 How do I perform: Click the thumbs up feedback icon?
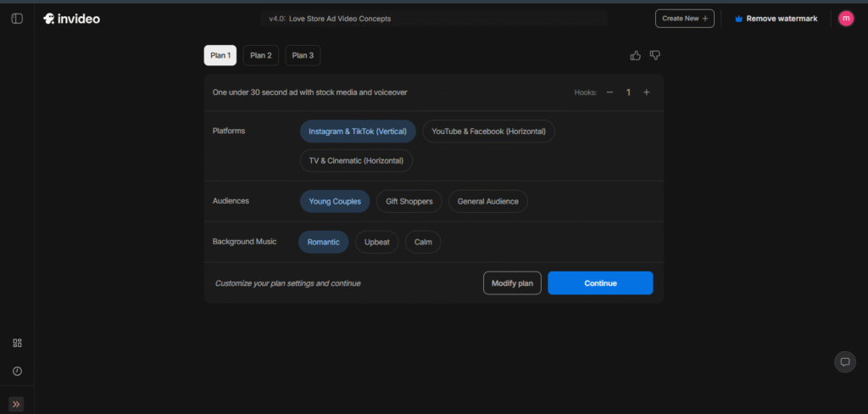636,55
